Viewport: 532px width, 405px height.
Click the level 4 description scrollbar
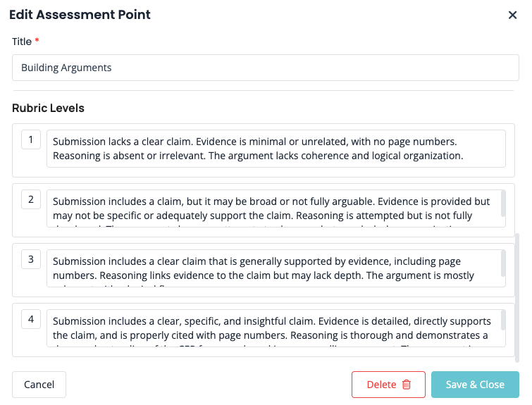tap(503, 320)
